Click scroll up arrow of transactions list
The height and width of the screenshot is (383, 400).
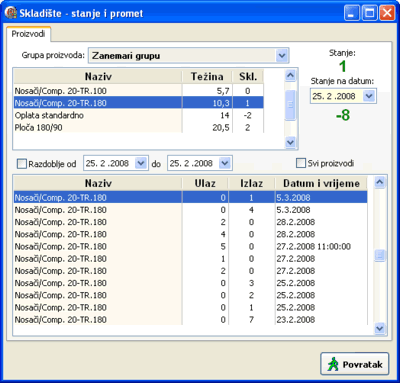(380, 182)
